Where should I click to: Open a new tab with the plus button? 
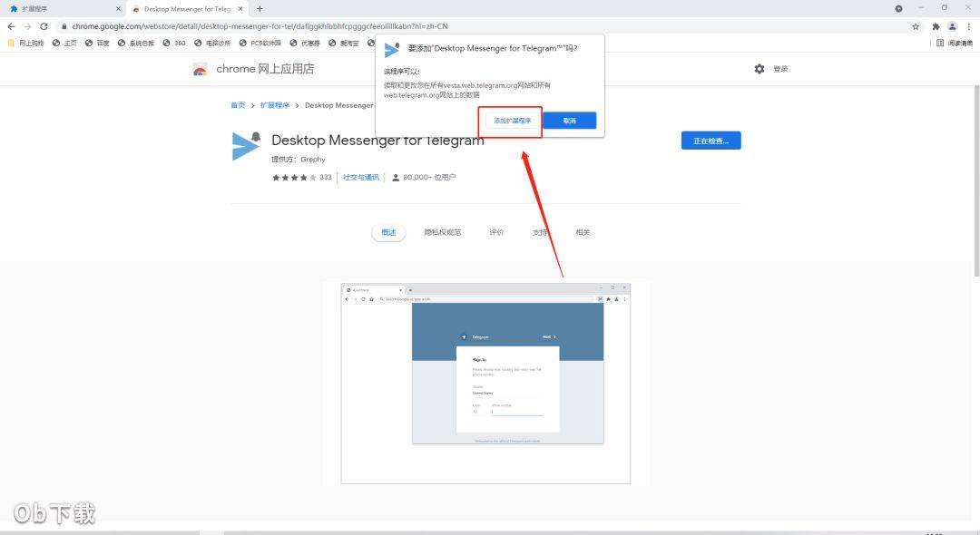pyautogui.click(x=260, y=9)
